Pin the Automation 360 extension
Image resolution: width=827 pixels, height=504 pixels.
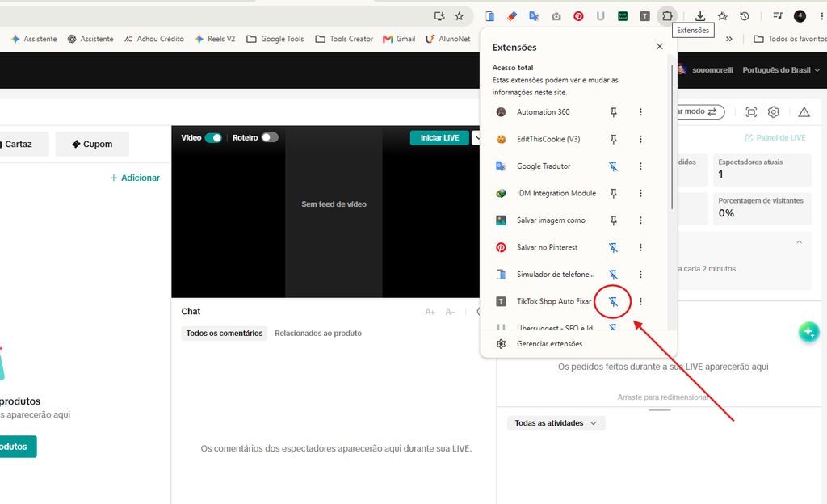tap(614, 111)
